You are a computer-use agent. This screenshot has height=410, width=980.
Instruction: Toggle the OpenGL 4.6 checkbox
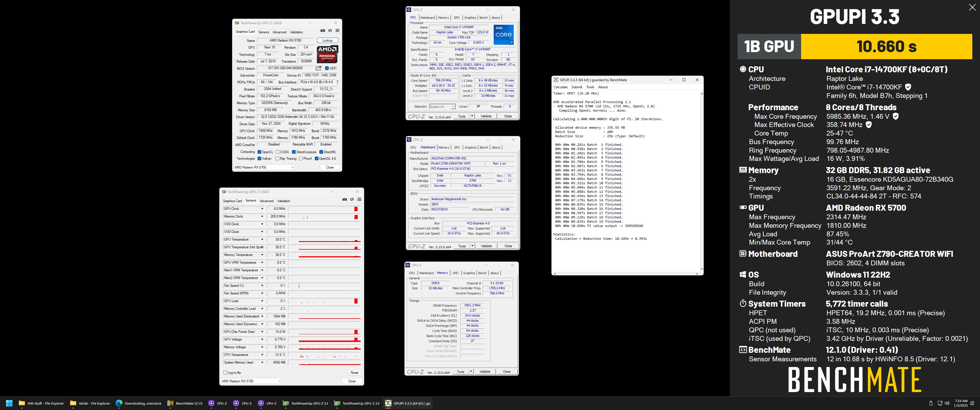pos(317,159)
